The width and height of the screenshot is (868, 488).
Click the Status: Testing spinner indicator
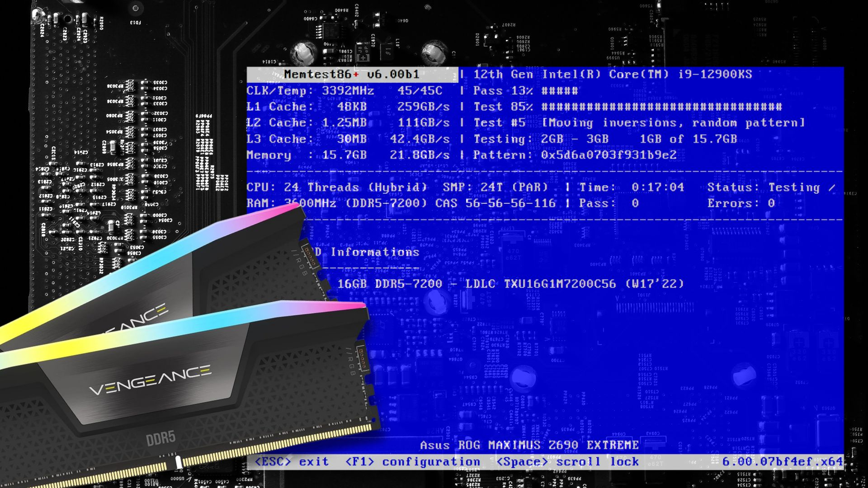[x=831, y=188]
